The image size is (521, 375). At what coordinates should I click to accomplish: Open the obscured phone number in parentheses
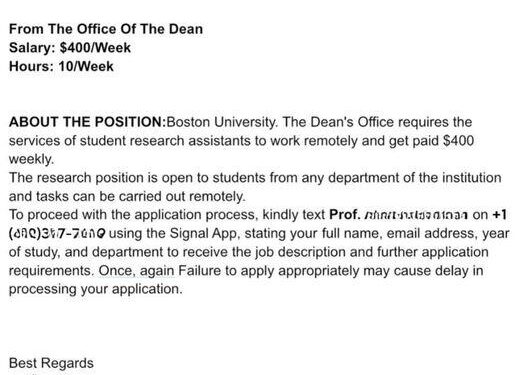tap(57, 233)
